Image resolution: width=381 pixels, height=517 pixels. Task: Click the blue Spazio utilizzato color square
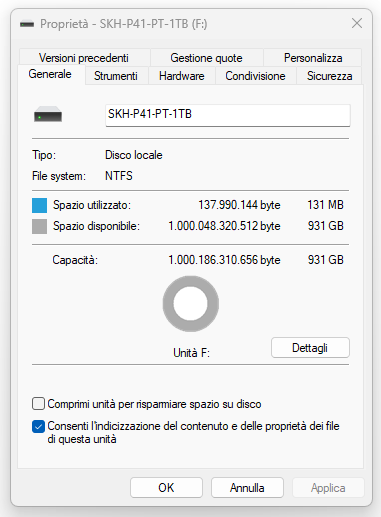[39, 205]
